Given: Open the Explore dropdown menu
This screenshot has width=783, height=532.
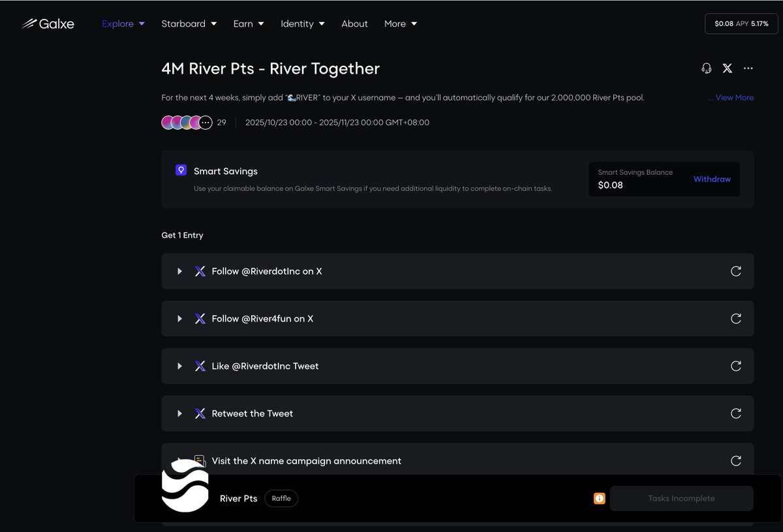Looking at the screenshot, I should (123, 24).
